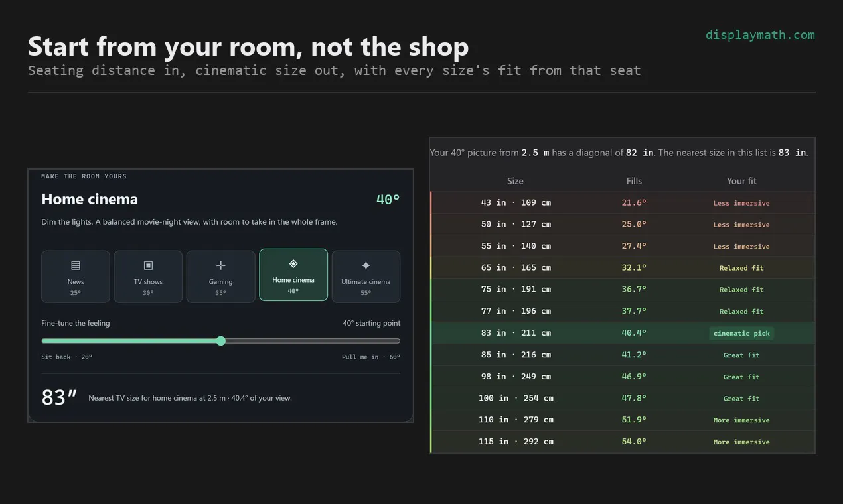843x504 pixels.
Task: Click the 41.2° fills value
Action: coord(634,355)
